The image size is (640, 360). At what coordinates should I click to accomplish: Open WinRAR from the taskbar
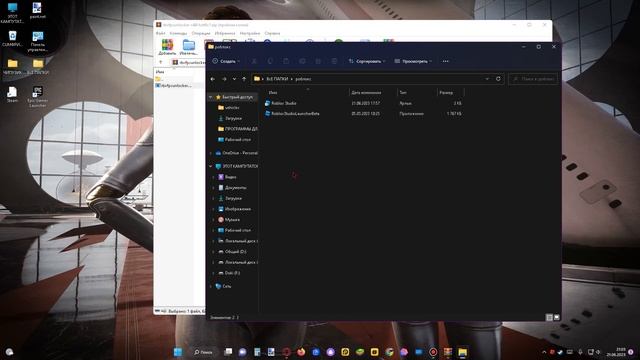[x=448, y=352]
